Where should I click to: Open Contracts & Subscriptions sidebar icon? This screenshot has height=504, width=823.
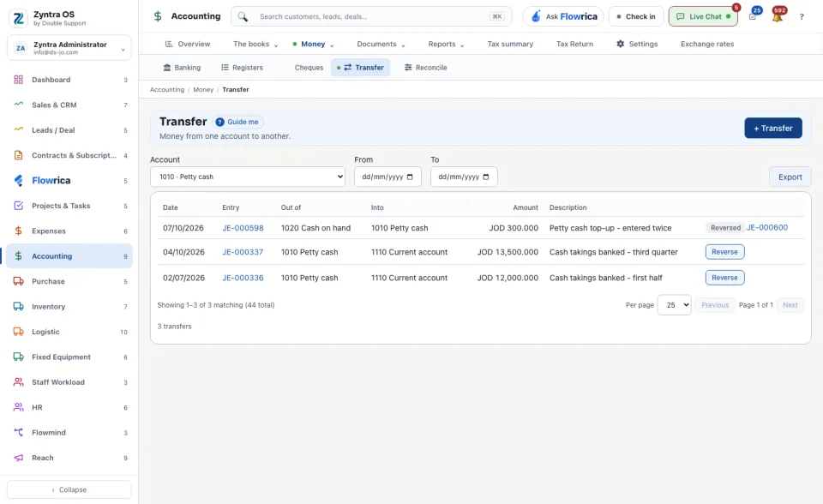pos(18,155)
